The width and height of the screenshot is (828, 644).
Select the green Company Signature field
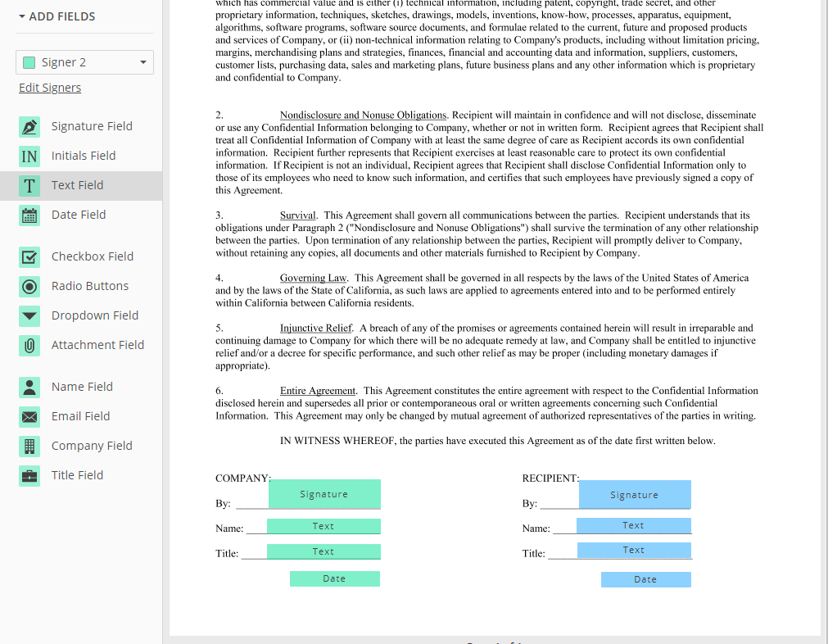point(324,495)
